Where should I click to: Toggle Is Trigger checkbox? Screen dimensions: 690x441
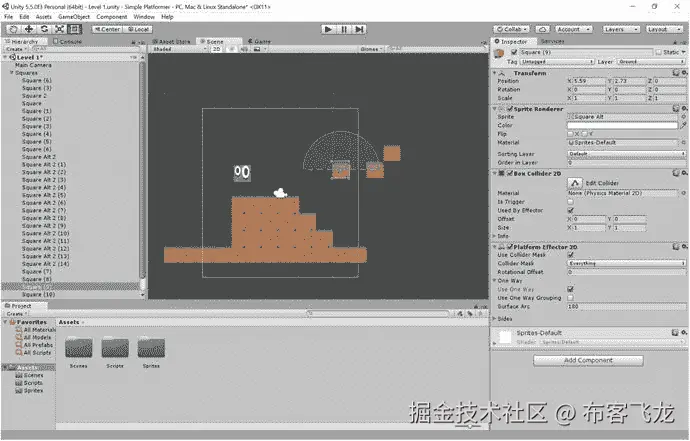[570, 202]
